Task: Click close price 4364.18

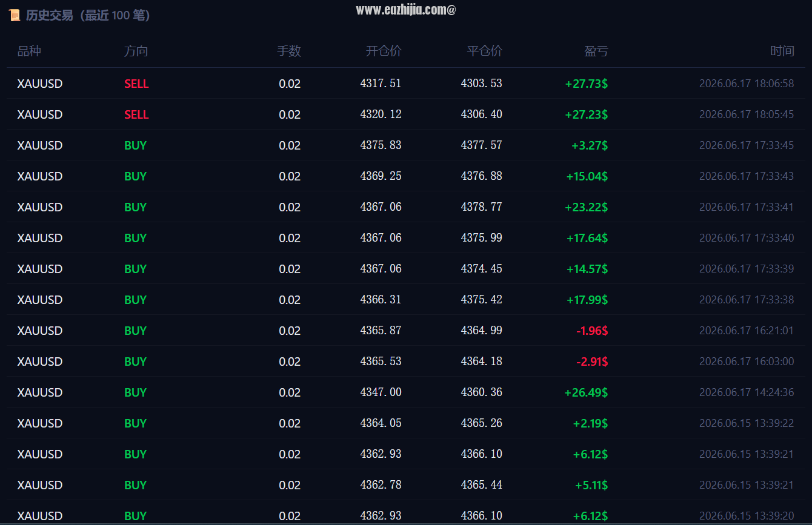Action: pos(482,362)
